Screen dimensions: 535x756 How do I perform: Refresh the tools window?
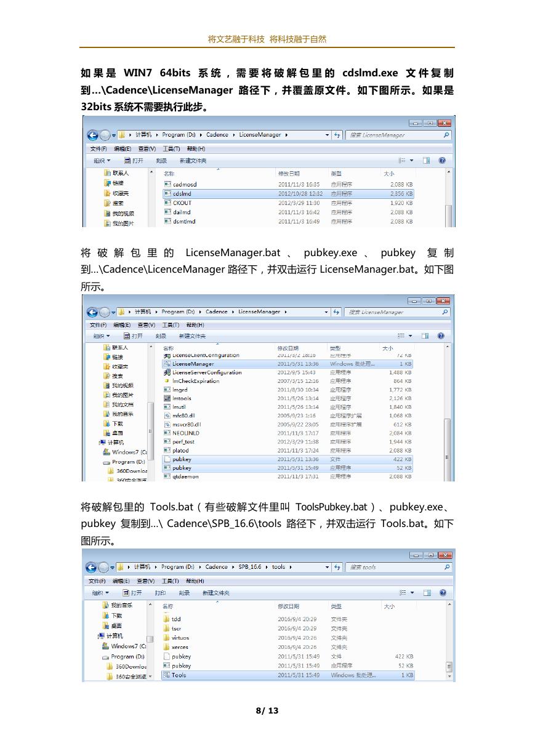point(337,567)
